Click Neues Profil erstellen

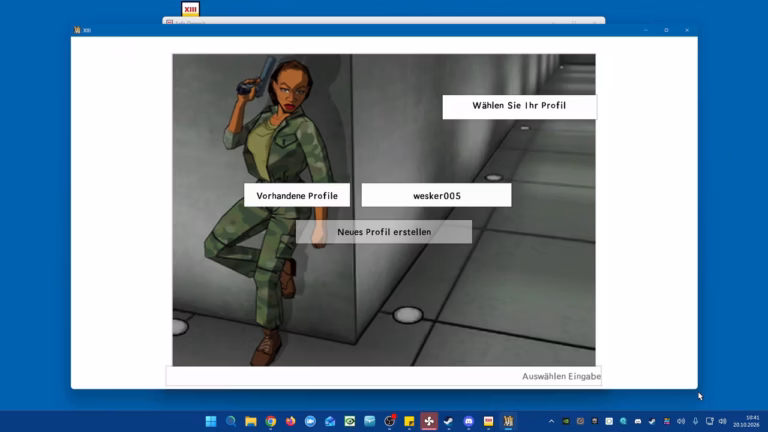click(384, 232)
